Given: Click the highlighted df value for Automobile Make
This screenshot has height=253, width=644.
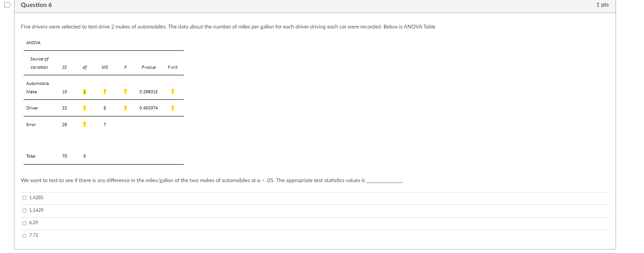Looking at the screenshot, I should 84,91.
